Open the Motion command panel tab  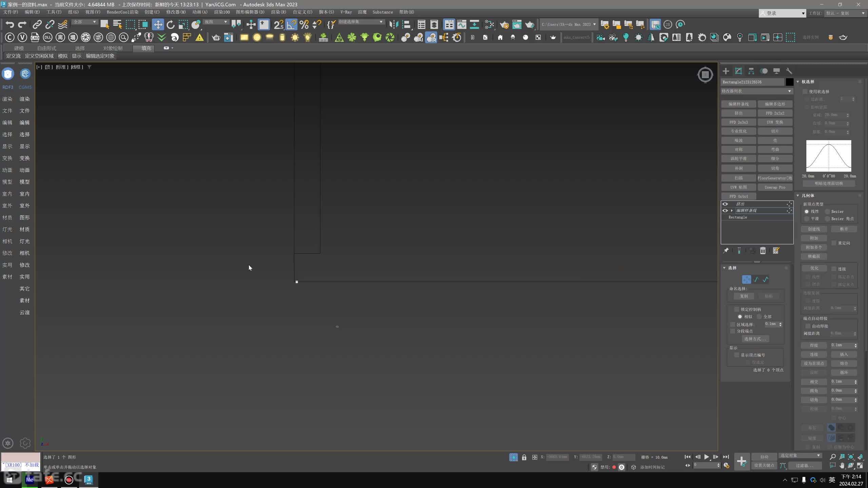[x=764, y=71]
